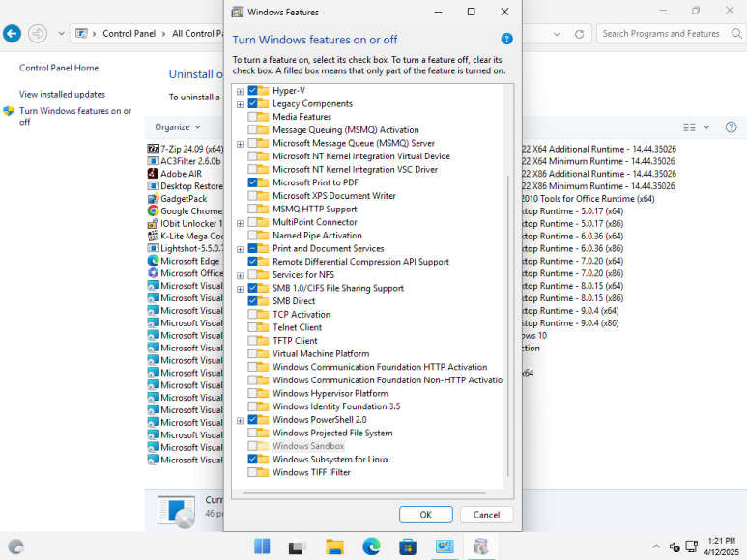
Task: Click the Windows Features taskbar icon
Action: [x=480, y=546]
